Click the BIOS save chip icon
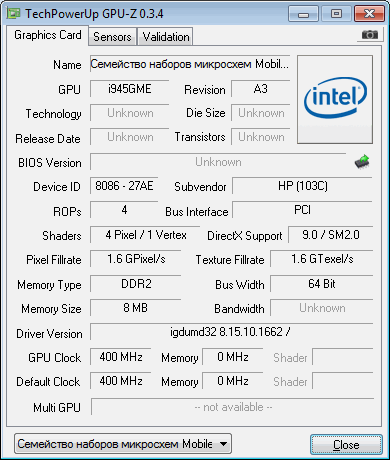The width and height of the screenshot is (390, 460). tap(362, 162)
